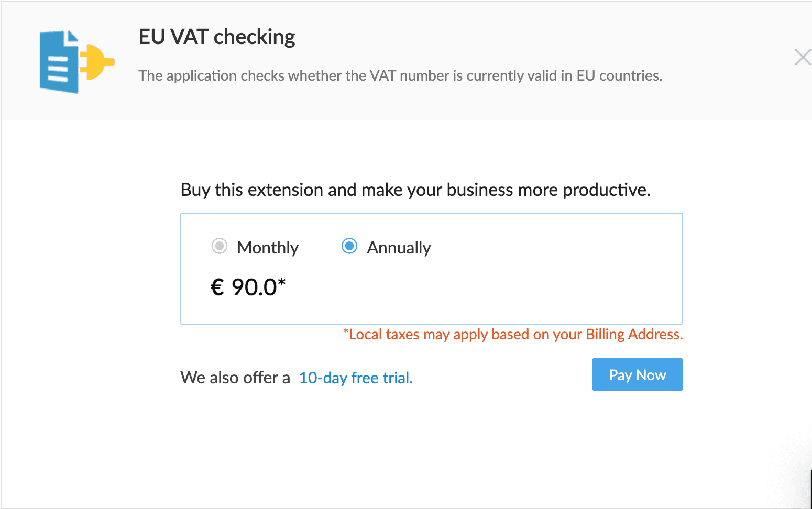
Task: Select the Monthly billing radio button
Action: coord(219,246)
